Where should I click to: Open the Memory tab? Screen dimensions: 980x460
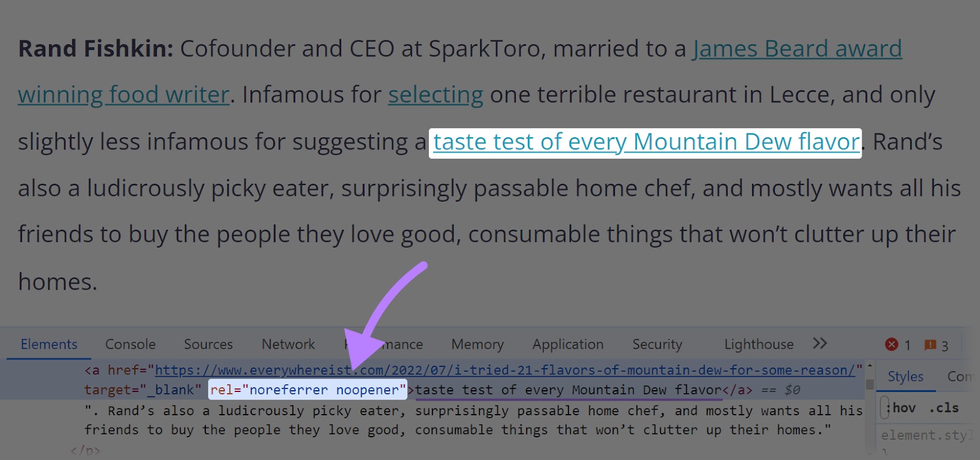[x=477, y=344]
